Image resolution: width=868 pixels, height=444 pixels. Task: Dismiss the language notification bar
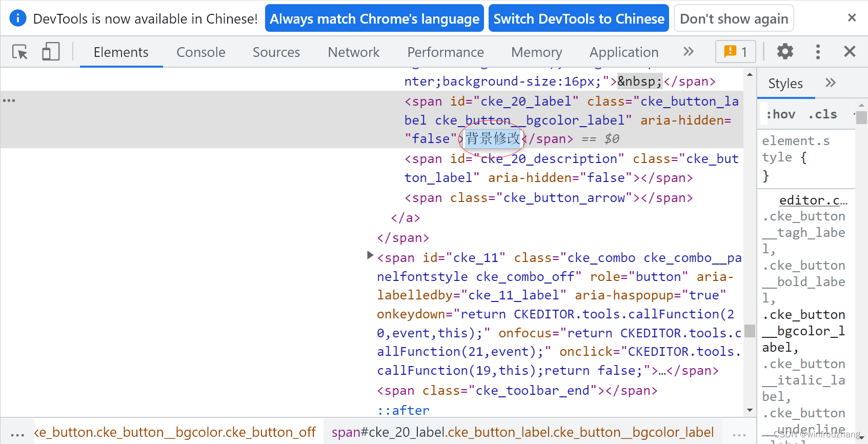[852, 18]
